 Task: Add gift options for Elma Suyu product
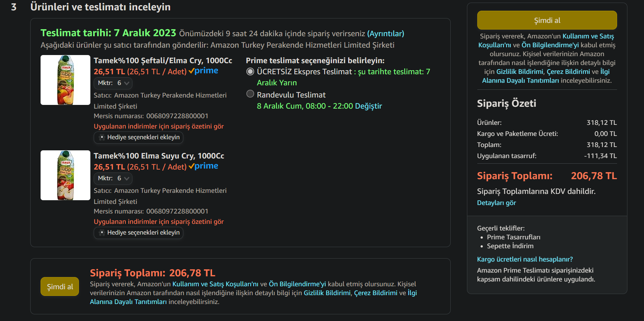(139, 233)
